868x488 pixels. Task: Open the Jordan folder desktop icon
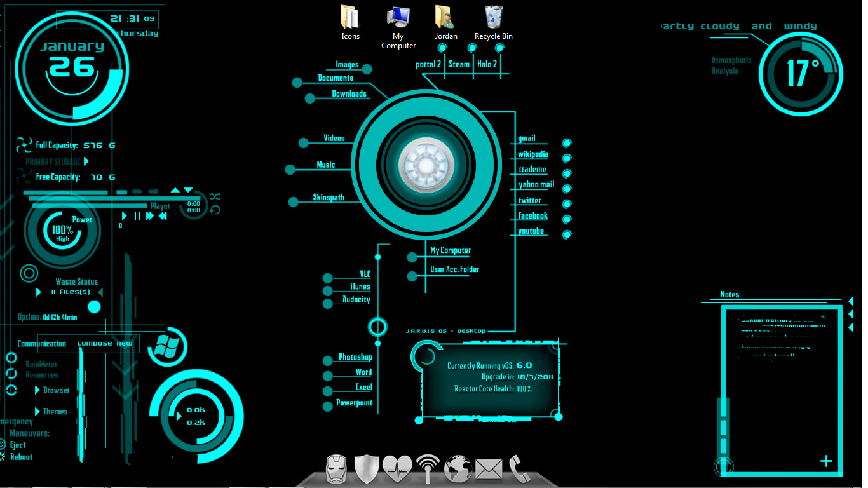coord(445,22)
